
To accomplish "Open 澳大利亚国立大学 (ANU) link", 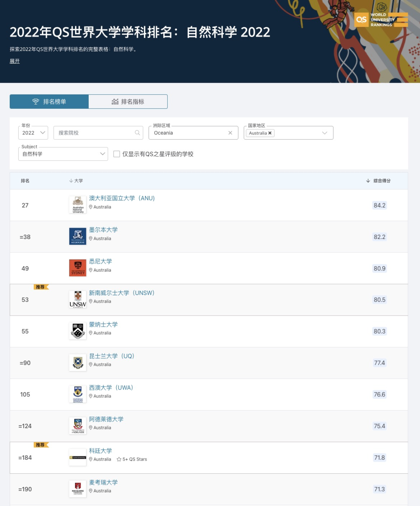I will coord(122,198).
